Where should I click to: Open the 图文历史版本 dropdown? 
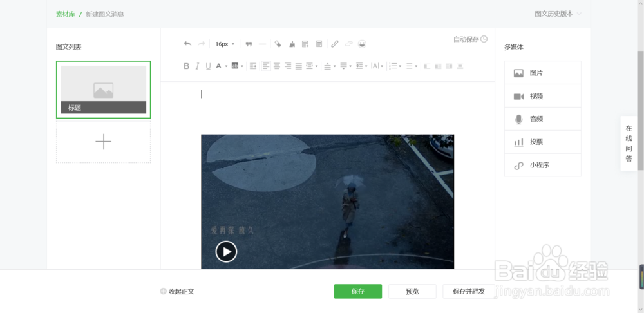pos(558,14)
